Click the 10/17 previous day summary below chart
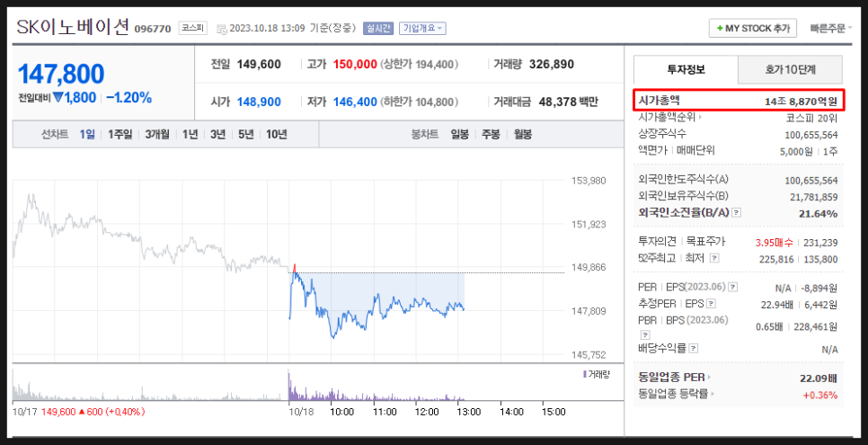The image size is (868, 445). [79, 412]
